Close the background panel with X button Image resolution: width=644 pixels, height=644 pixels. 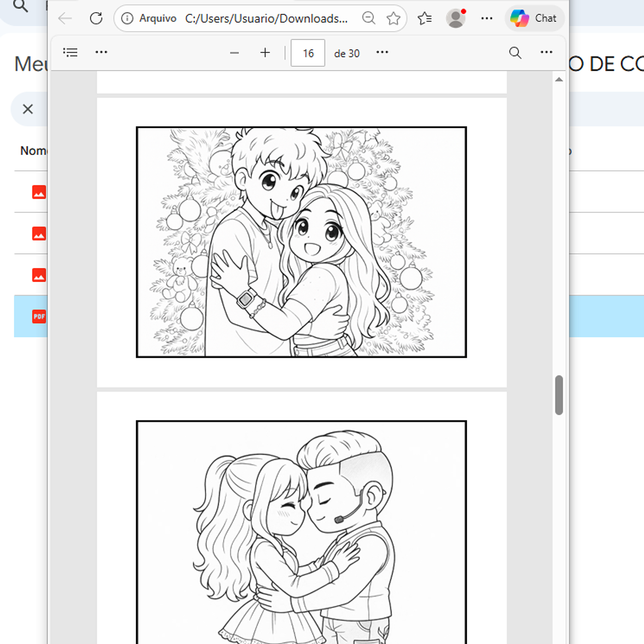point(28,109)
